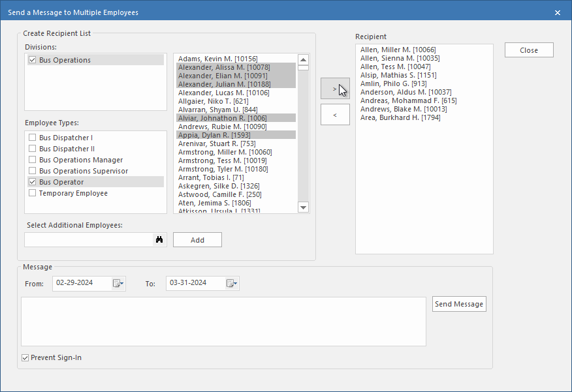Click the right arrow add-to-recipients button
This screenshot has height=392, width=572.
click(x=335, y=88)
